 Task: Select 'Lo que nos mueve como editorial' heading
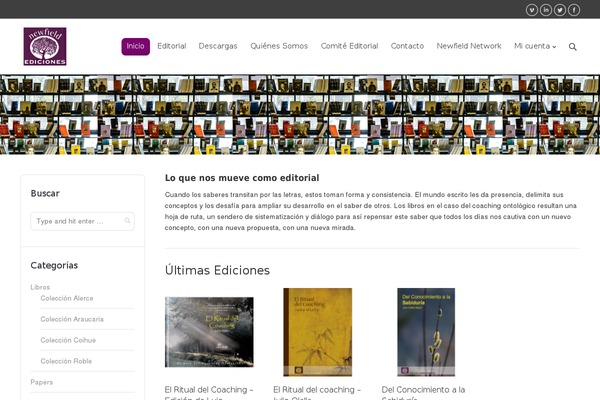pyautogui.click(x=242, y=178)
